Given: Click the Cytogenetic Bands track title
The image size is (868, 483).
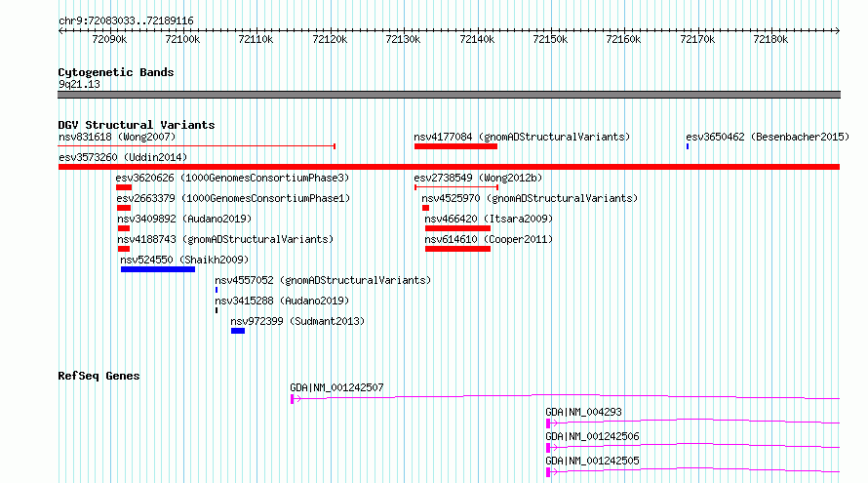Looking at the screenshot, I should tap(116, 72).
